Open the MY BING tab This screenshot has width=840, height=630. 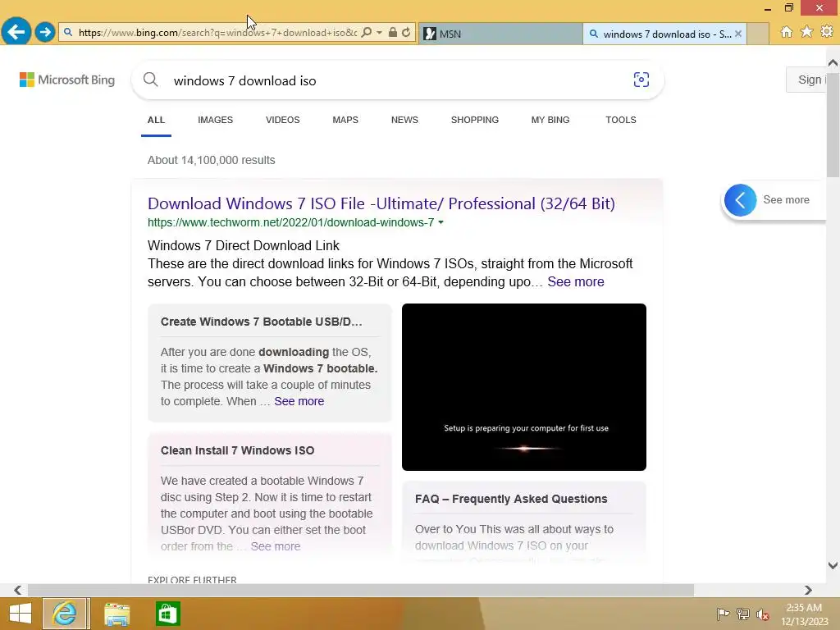pyautogui.click(x=550, y=120)
